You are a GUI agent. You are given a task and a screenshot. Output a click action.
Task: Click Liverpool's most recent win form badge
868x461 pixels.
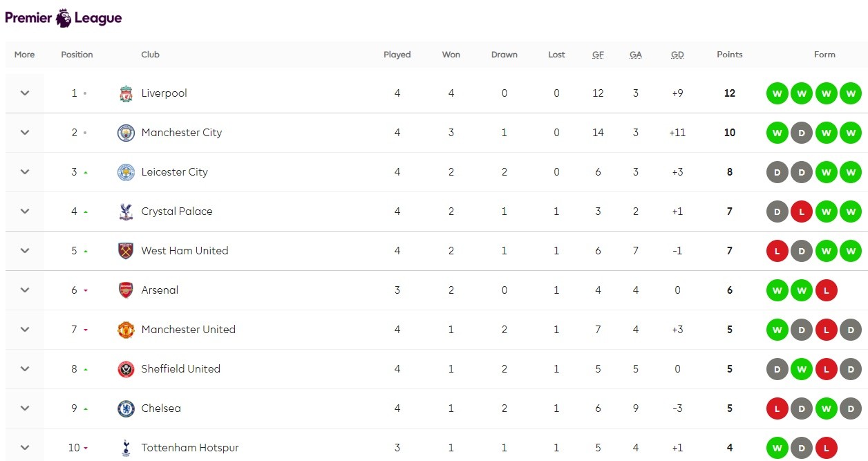tap(851, 93)
